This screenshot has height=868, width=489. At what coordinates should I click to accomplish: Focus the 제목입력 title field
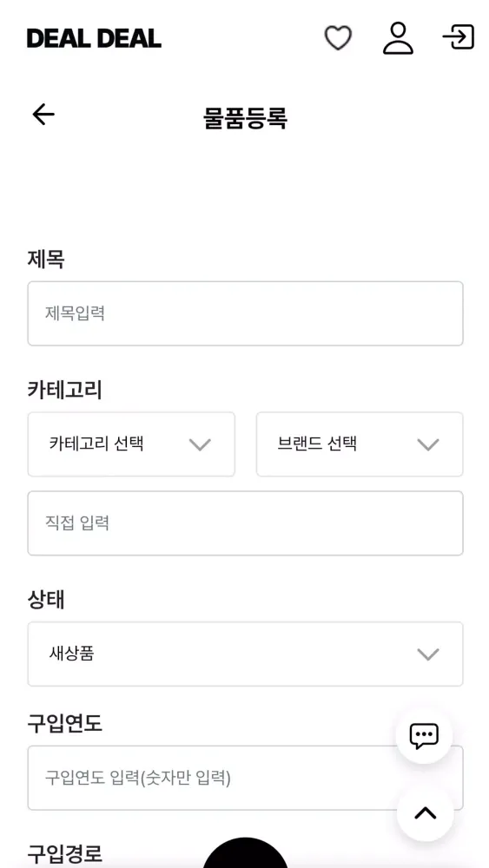pyautogui.click(x=245, y=313)
